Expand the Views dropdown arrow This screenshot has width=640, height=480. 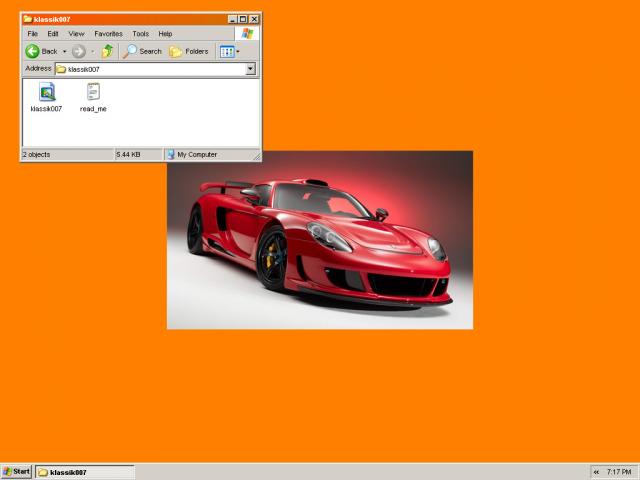click(238, 51)
